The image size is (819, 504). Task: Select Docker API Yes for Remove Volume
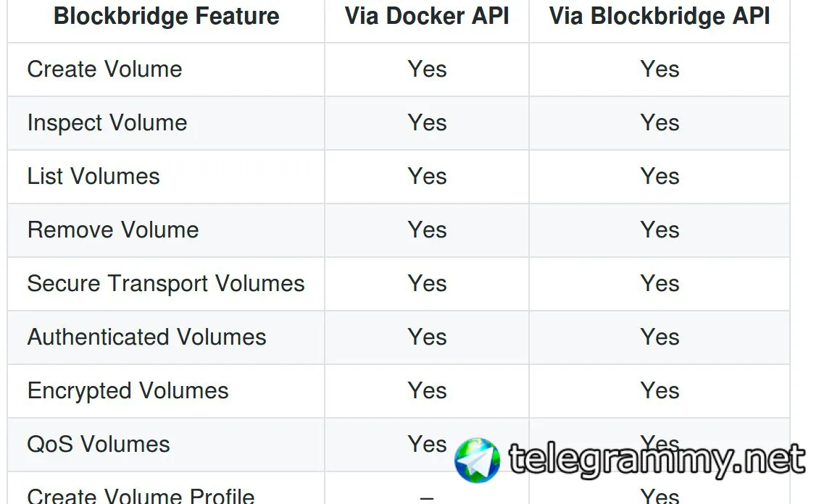pyautogui.click(x=427, y=230)
